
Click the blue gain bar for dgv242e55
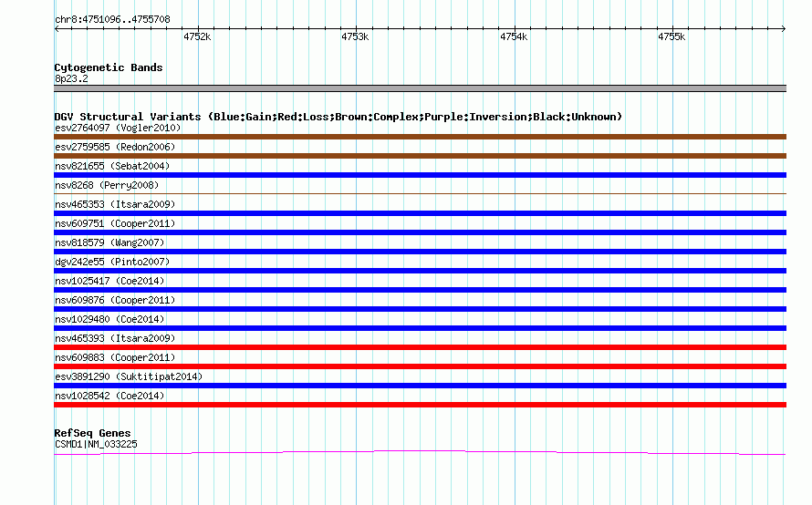click(420, 271)
